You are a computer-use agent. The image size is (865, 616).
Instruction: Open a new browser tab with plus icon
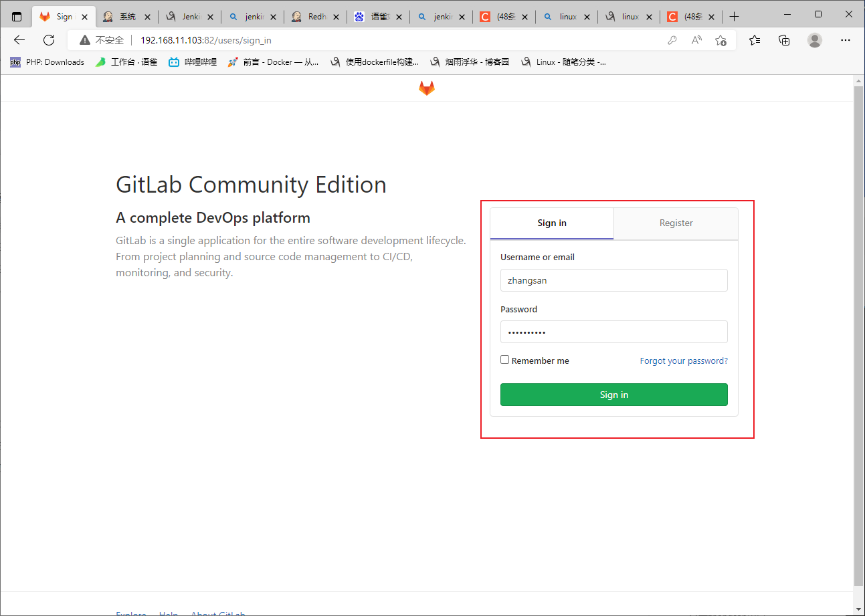pos(735,17)
